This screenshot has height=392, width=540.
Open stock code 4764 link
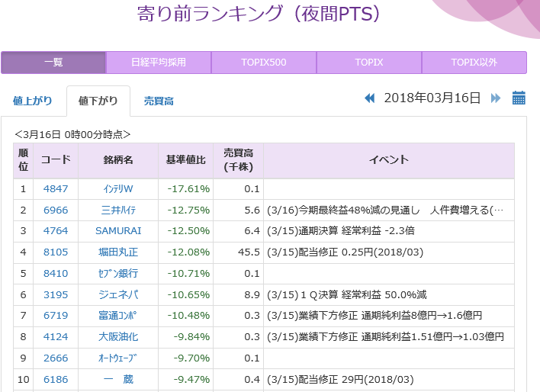(56, 231)
